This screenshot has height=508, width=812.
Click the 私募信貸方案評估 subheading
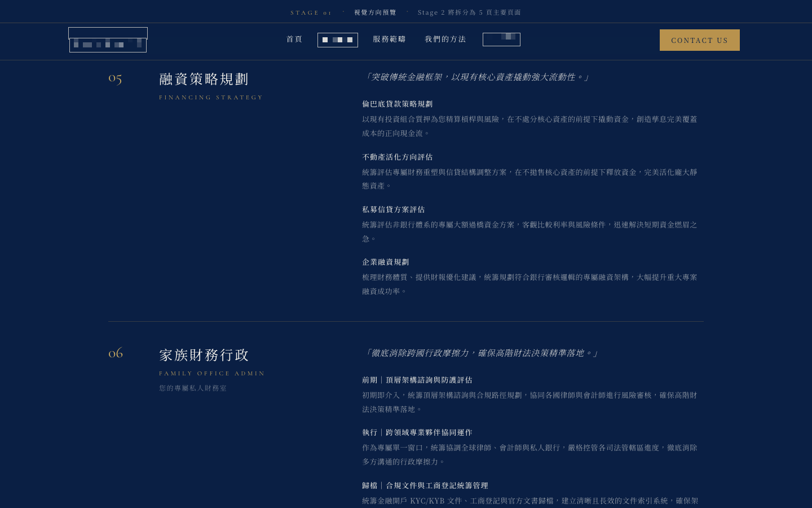pyautogui.click(x=394, y=209)
